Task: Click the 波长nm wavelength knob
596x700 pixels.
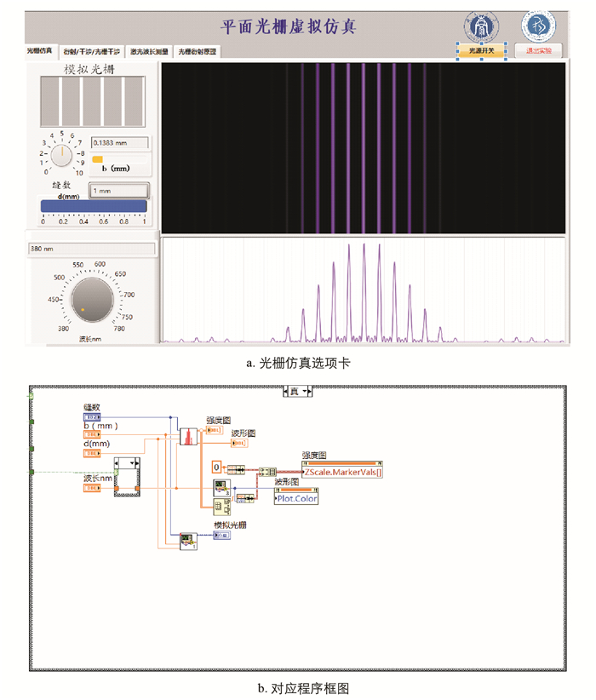Action: (89, 300)
